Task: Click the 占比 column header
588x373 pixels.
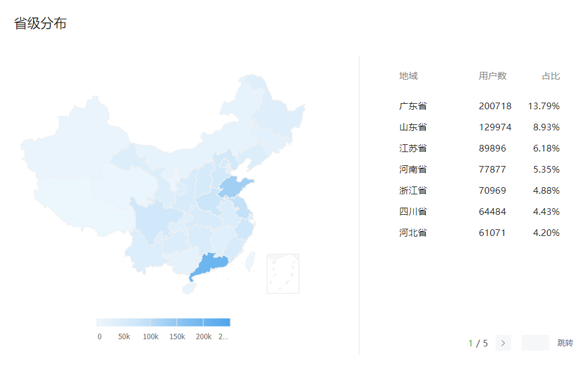Action: tap(551, 76)
